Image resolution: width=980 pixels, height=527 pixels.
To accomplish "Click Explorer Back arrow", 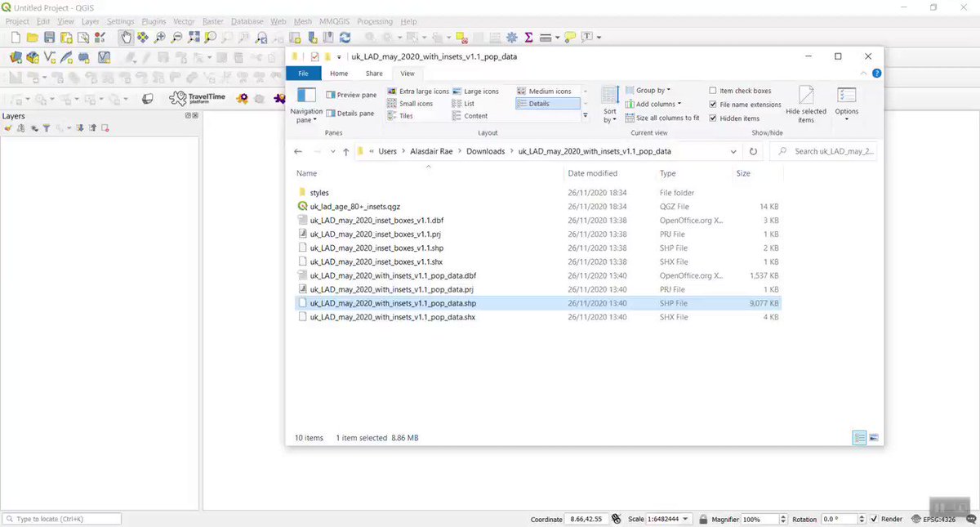I will point(298,152).
